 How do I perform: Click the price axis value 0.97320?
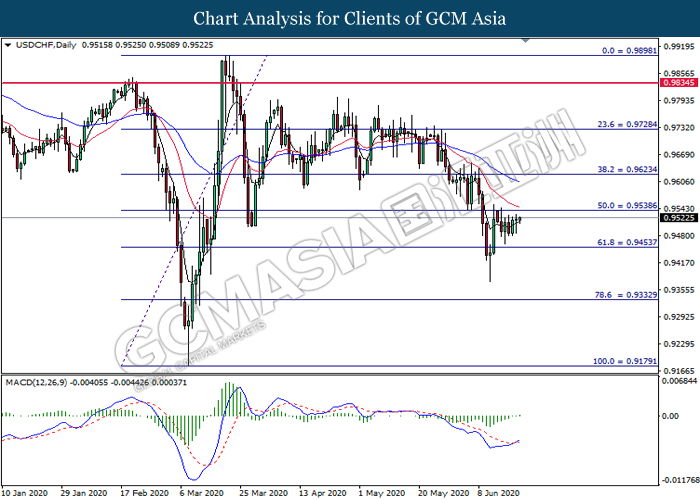pyautogui.click(x=679, y=128)
